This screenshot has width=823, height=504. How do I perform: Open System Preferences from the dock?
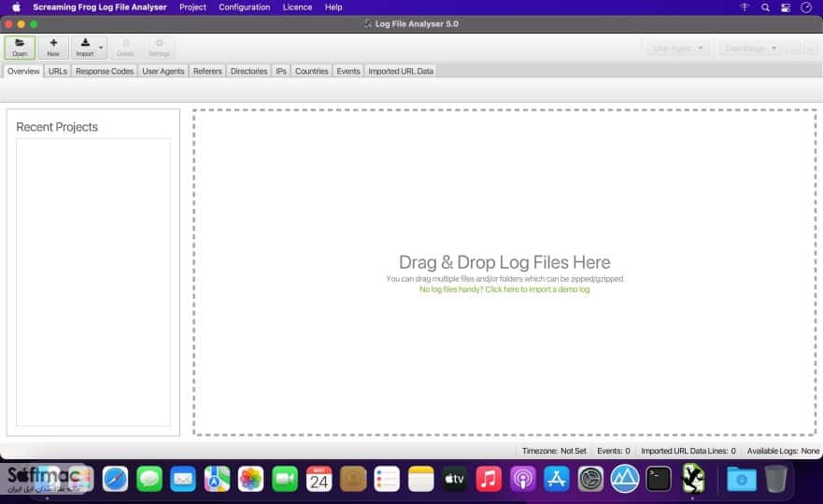[590, 479]
